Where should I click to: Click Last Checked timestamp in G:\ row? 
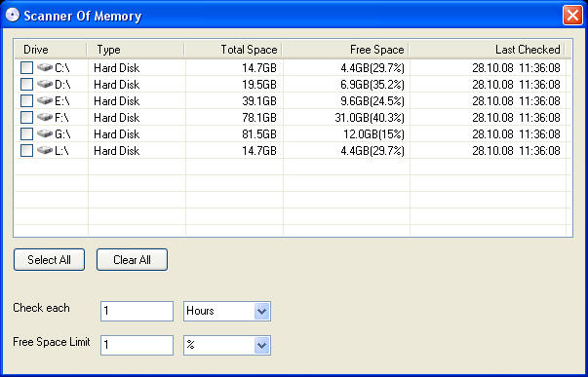[x=516, y=134]
